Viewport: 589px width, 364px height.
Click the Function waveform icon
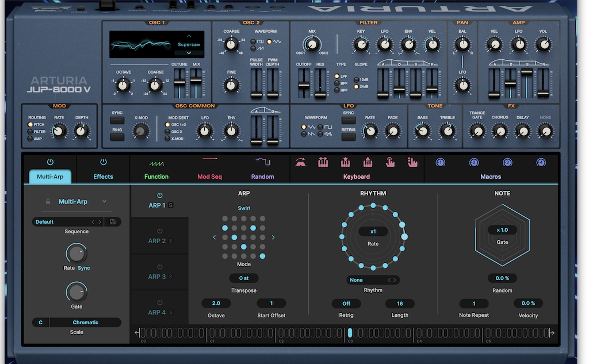click(156, 164)
